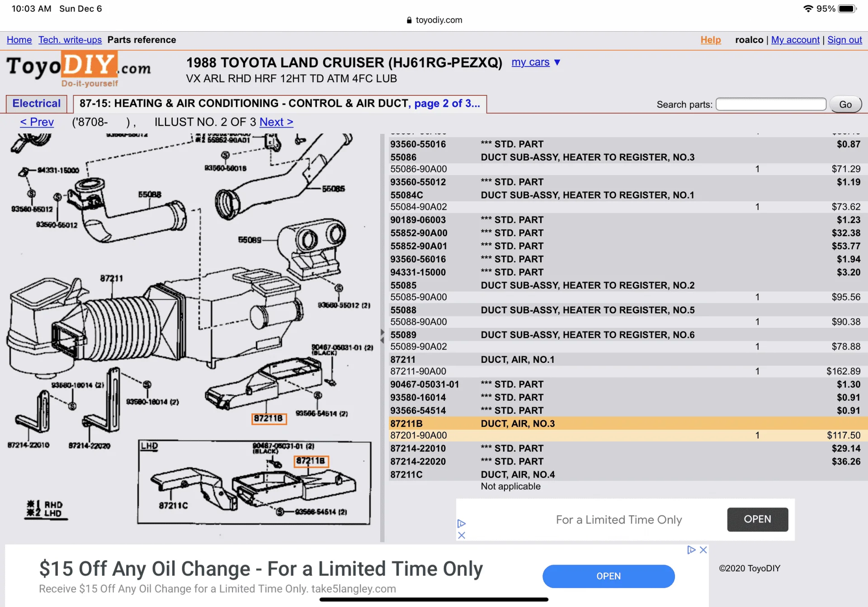Viewport: 868px width, 607px height.
Task: Click the blue OPEN button in banner ad
Action: click(608, 576)
